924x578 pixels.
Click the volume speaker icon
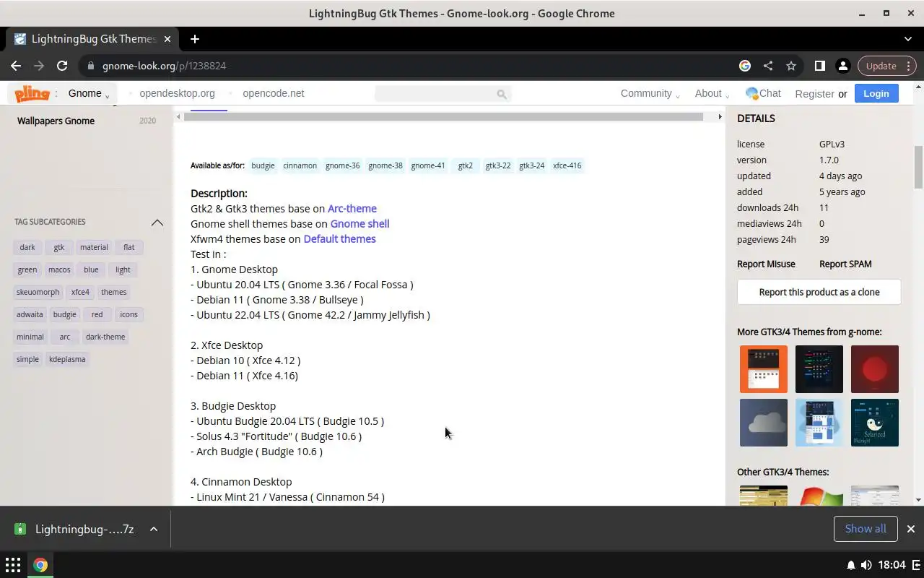(866, 565)
